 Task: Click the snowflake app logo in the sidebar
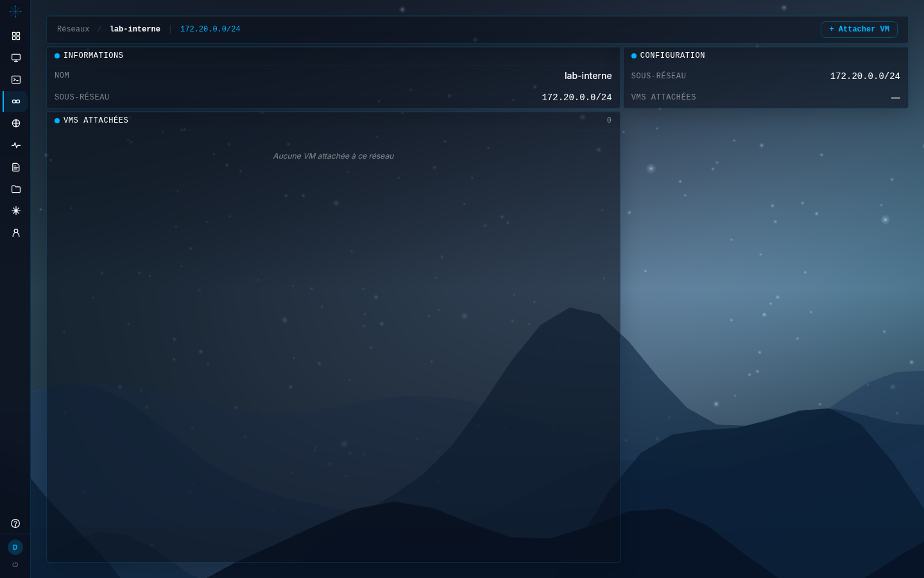[15, 12]
